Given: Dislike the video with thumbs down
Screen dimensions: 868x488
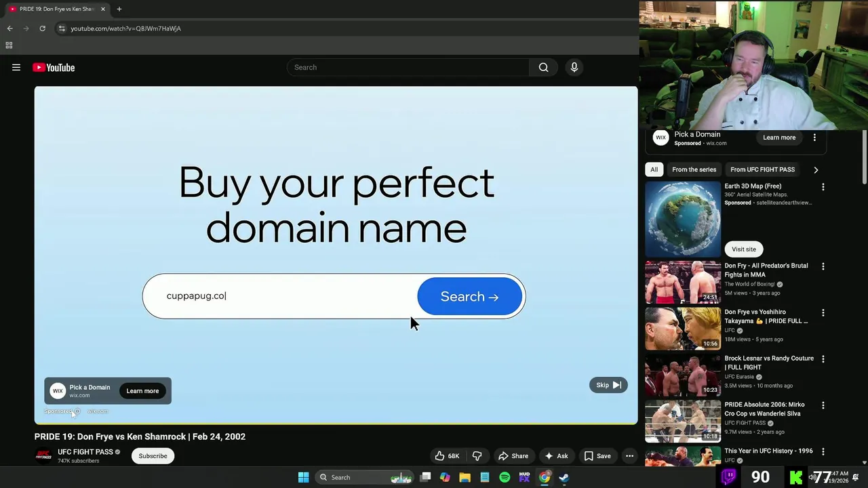Looking at the screenshot, I should coord(477,456).
